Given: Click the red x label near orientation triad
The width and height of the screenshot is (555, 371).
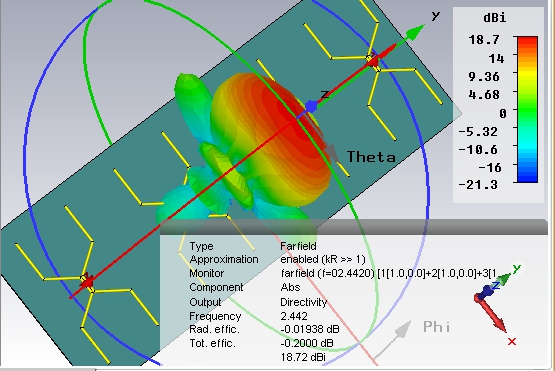Looking at the screenshot, I should 512,342.
